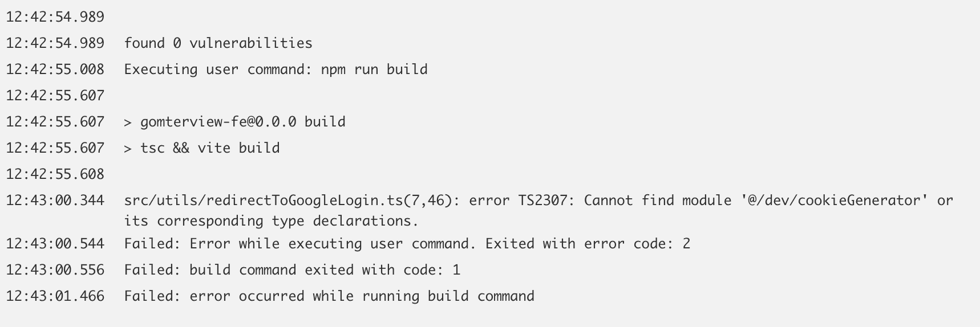Click the timestamp 12:42:55.608
Screen dimensions: 980x327
point(55,174)
